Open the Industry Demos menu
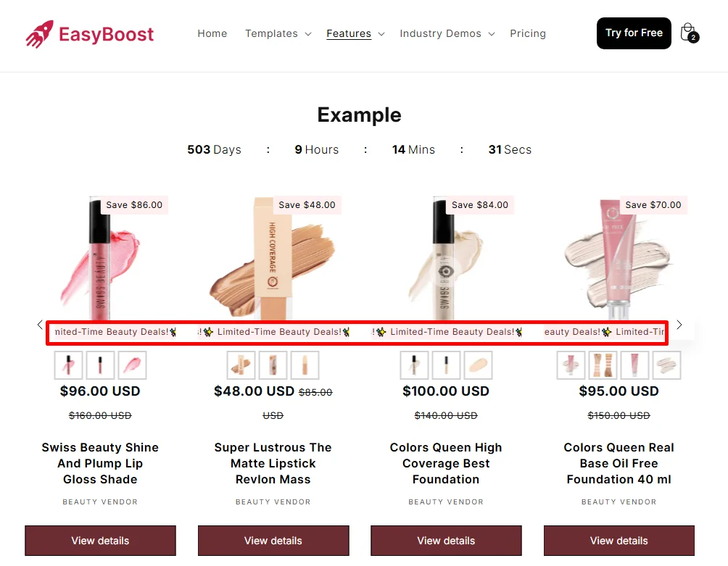728x566 pixels. (x=440, y=33)
